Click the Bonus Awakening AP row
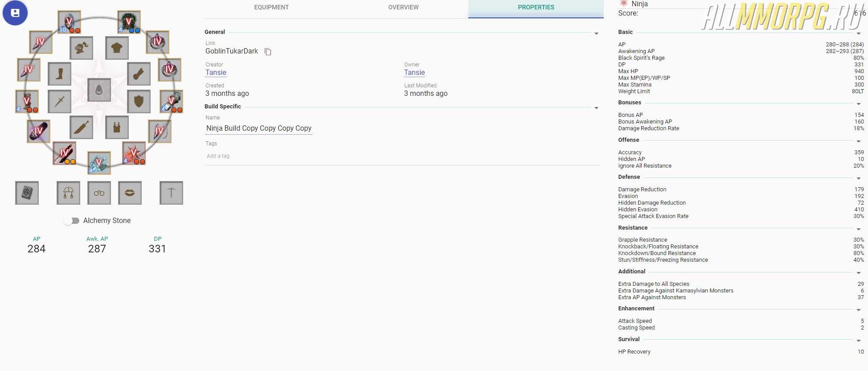The image size is (868, 371). pos(741,122)
